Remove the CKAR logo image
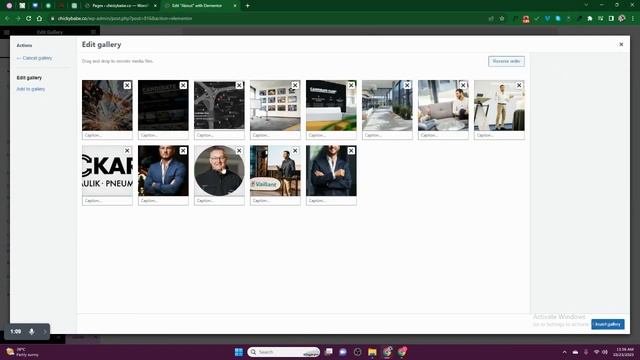Viewport: 640px width, 360px height. (x=127, y=151)
